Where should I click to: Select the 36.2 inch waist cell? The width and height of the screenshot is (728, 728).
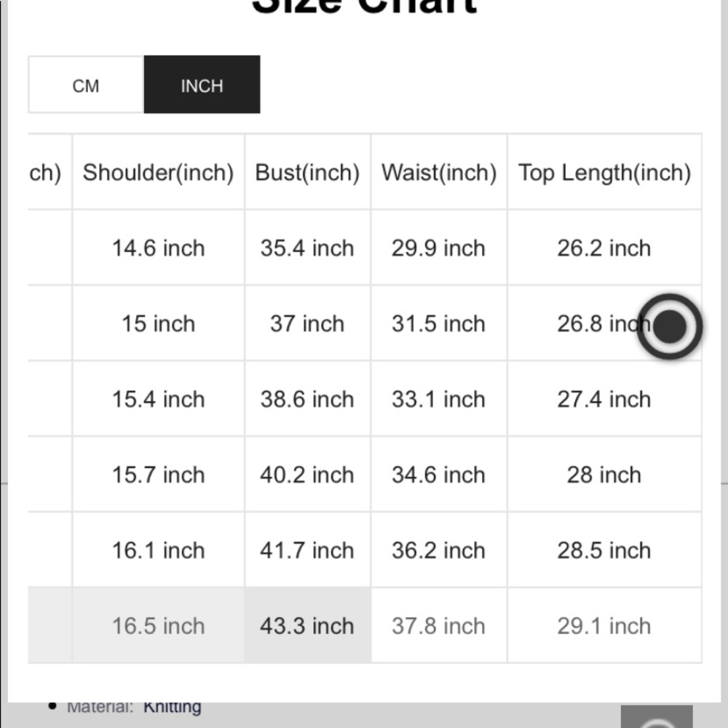click(439, 550)
